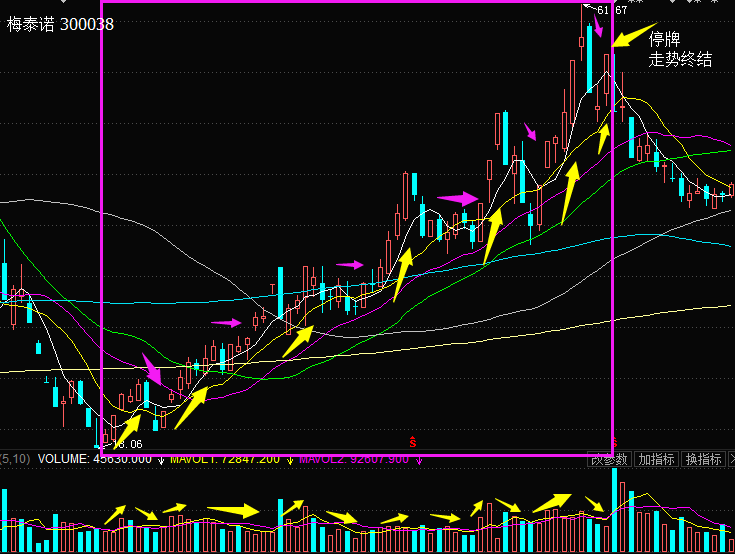The image size is (735, 554).
Task: Click the down arrow after MAVOL2 value
Action: pos(419,460)
